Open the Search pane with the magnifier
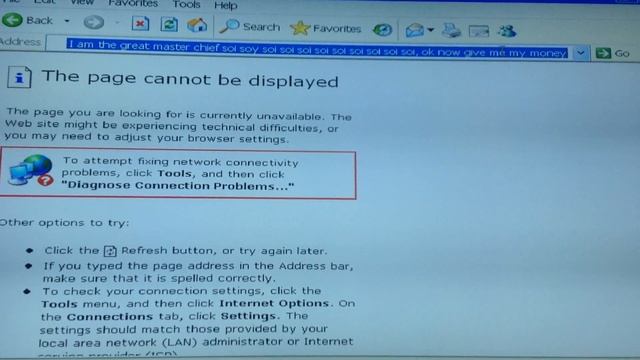The image size is (640, 360). pos(229,27)
